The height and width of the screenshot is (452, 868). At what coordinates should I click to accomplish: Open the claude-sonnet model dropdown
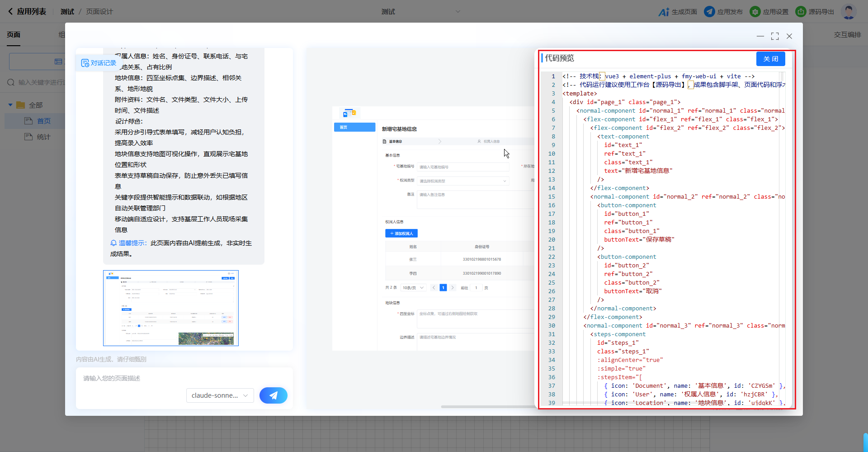[220, 395]
